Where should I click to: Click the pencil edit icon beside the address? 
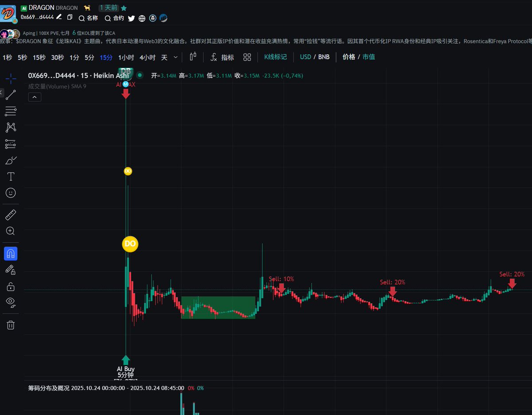(59, 17)
